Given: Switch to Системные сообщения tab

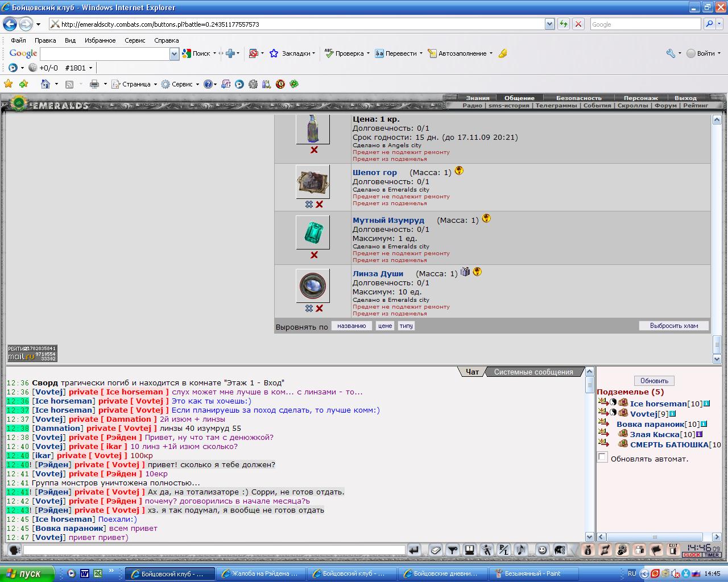Looking at the screenshot, I should (x=533, y=372).
